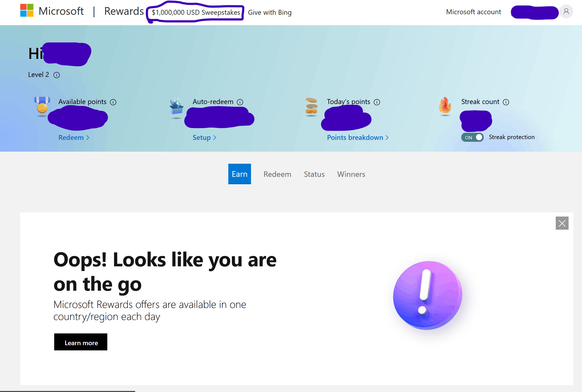Turn off Streak protection toggle
Viewport: 582px width, 392px height.
coord(472,137)
